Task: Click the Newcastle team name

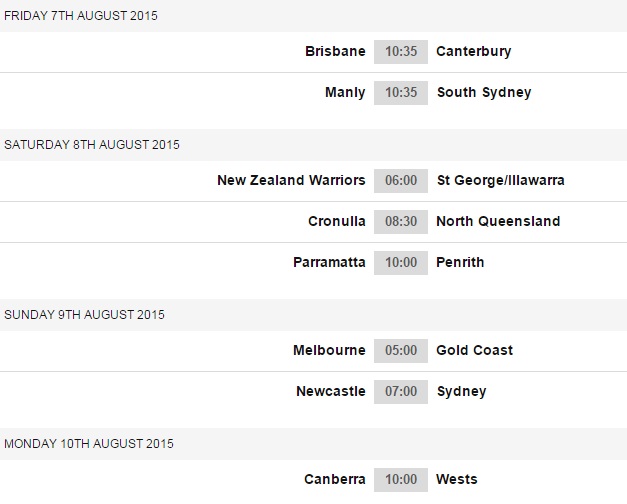Action: (331, 391)
